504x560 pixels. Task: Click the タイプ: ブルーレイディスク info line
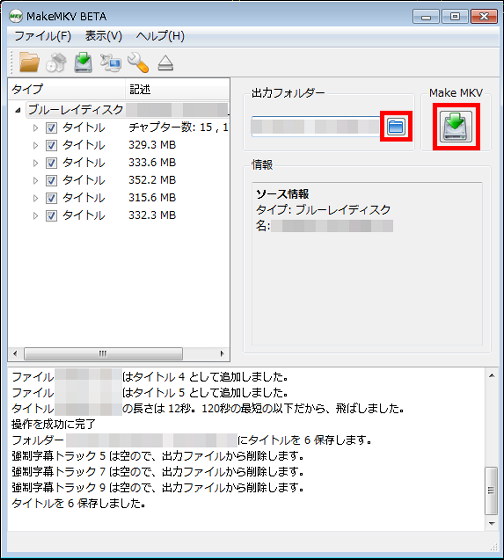point(323,210)
